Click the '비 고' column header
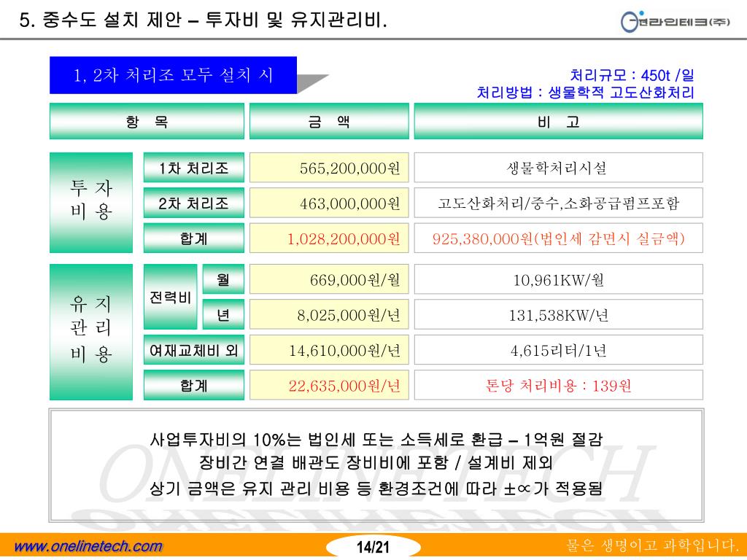747x560 pixels. point(558,122)
